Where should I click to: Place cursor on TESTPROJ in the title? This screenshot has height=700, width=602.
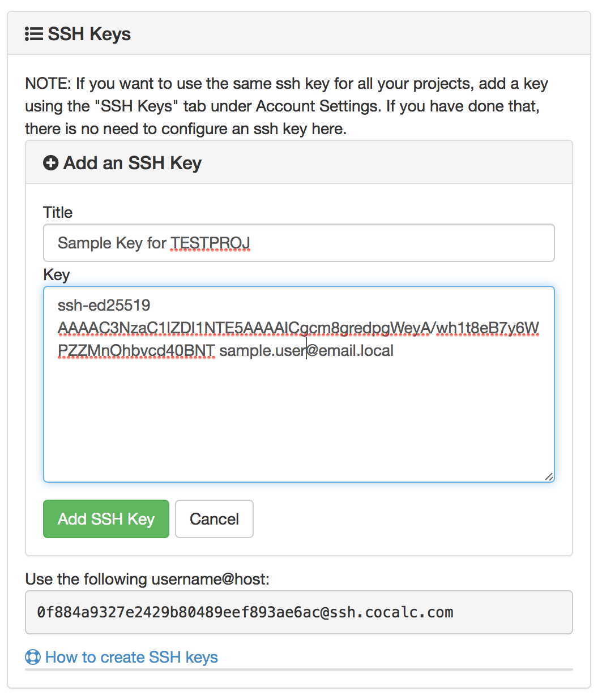[x=210, y=243]
